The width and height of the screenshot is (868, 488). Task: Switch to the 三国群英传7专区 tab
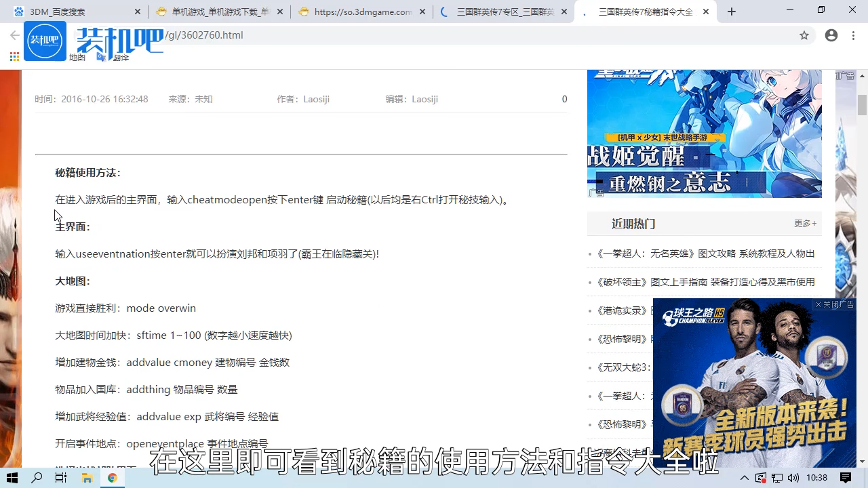pyautogui.click(x=502, y=12)
